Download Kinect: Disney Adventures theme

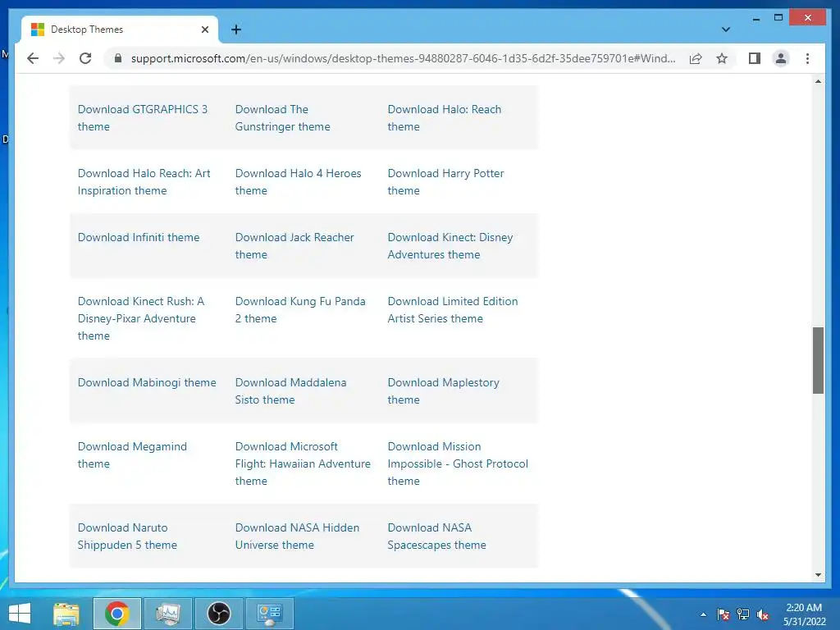[x=450, y=246]
